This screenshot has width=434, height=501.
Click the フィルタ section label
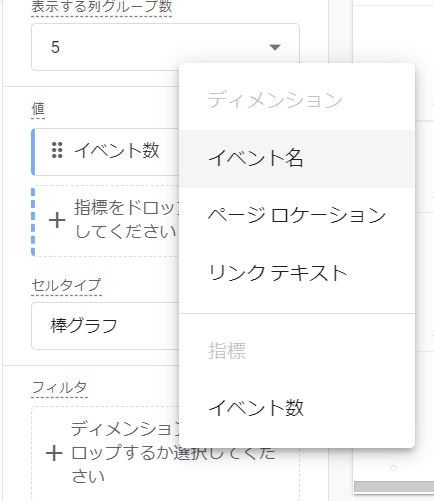pos(60,387)
